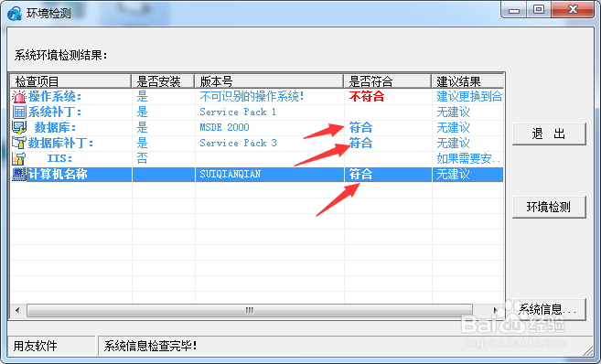
Task: Click the 退出 button
Action: [549, 134]
